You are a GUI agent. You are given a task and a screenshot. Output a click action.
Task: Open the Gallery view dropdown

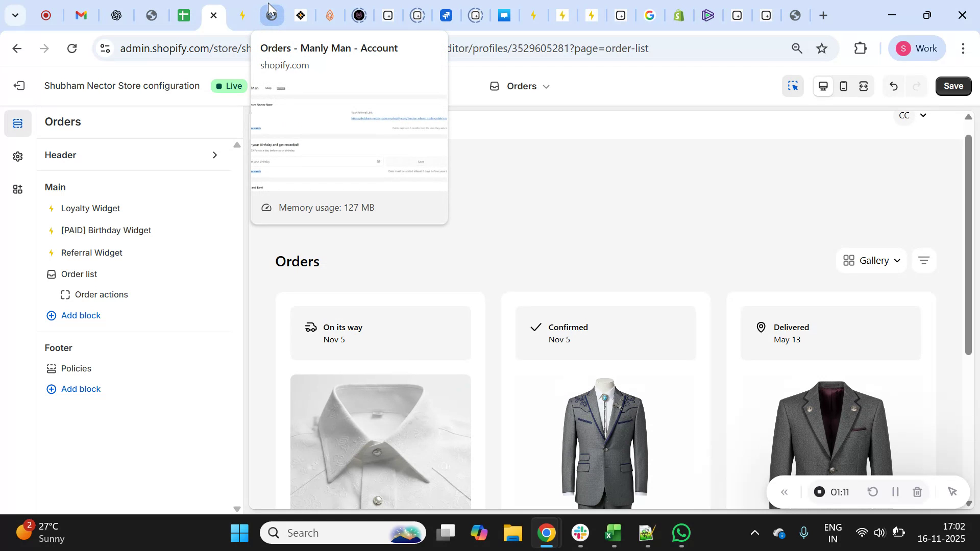[x=871, y=260]
